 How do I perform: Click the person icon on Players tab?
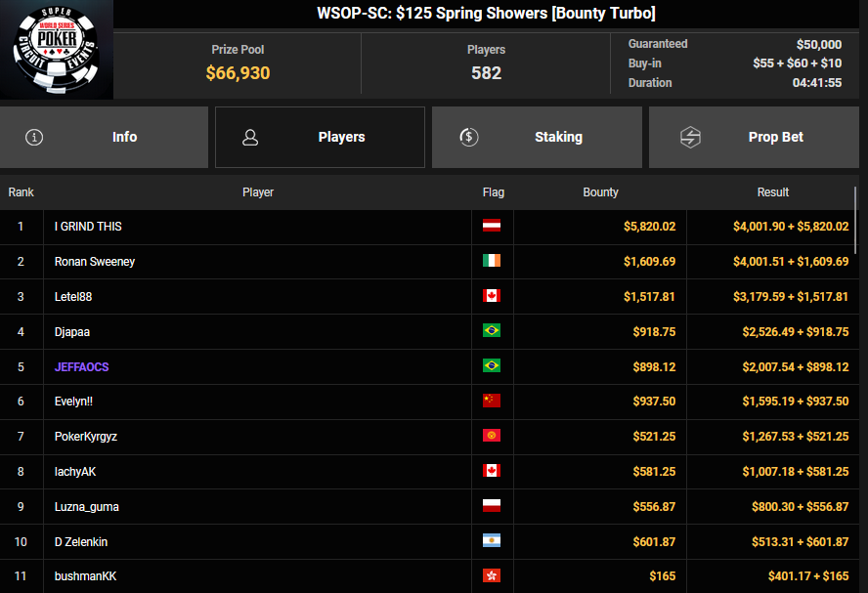pos(250,138)
